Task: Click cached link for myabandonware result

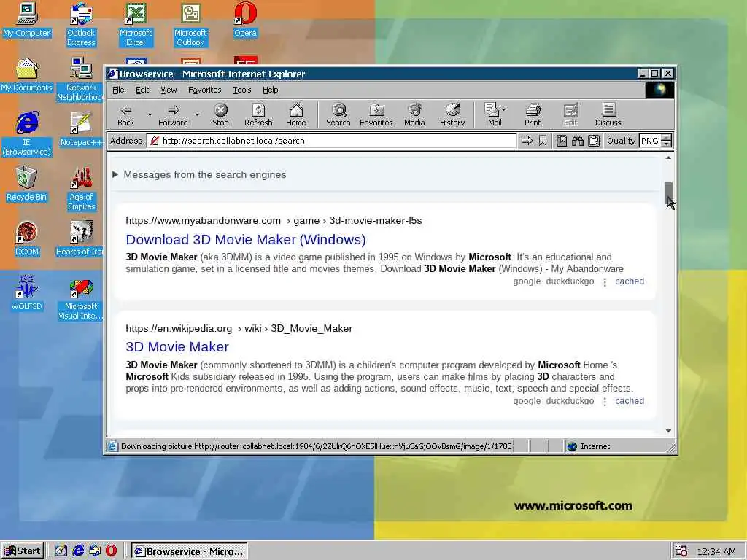Action: click(630, 281)
